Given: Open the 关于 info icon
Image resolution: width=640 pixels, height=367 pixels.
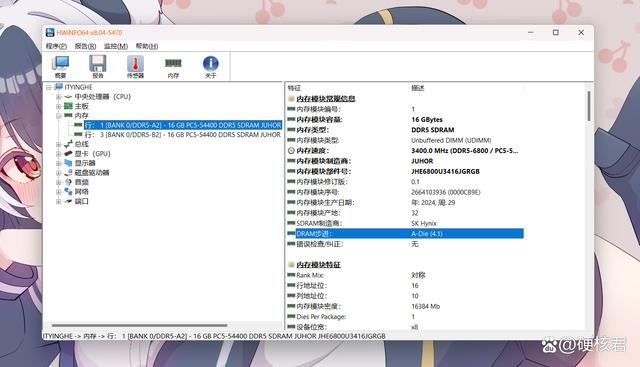Looking at the screenshot, I should click(x=211, y=67).
